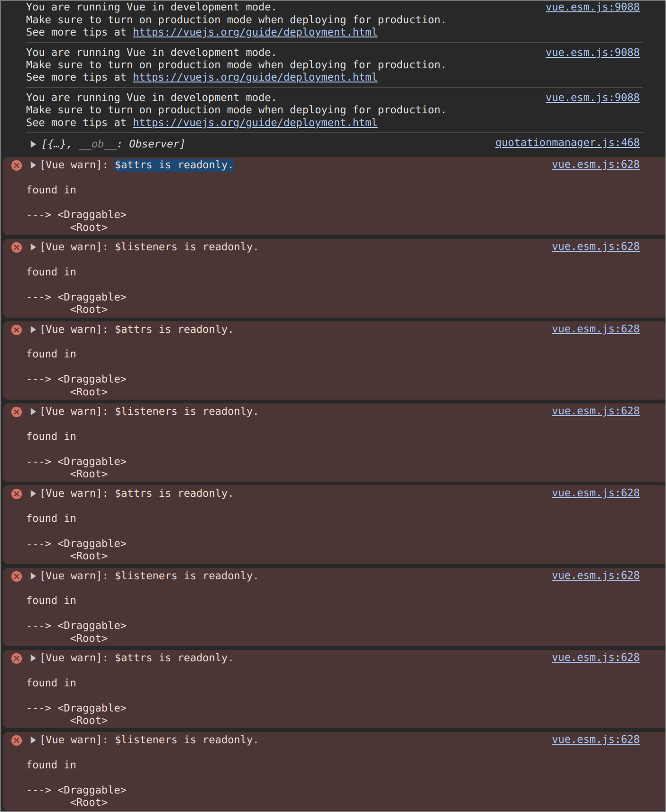Expand the last $listeners readonly warning
Viewport: 666px width, 812px height.
(33, 740)
